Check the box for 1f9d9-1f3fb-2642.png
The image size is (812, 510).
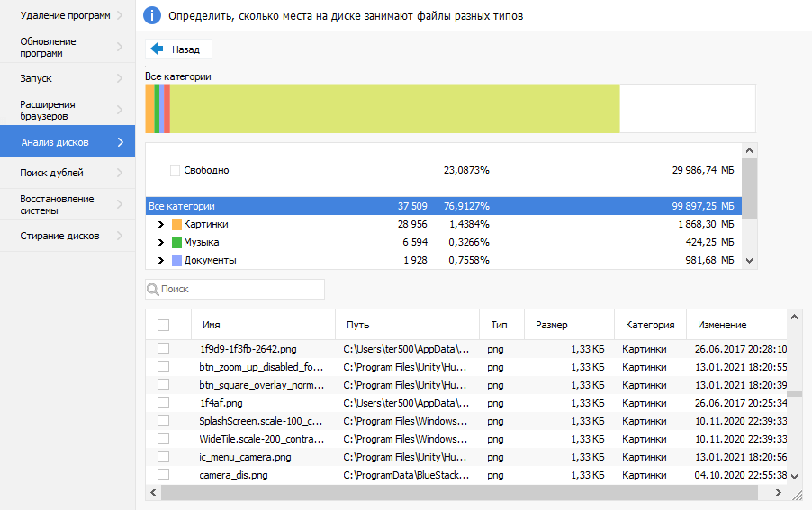(163, 349)
